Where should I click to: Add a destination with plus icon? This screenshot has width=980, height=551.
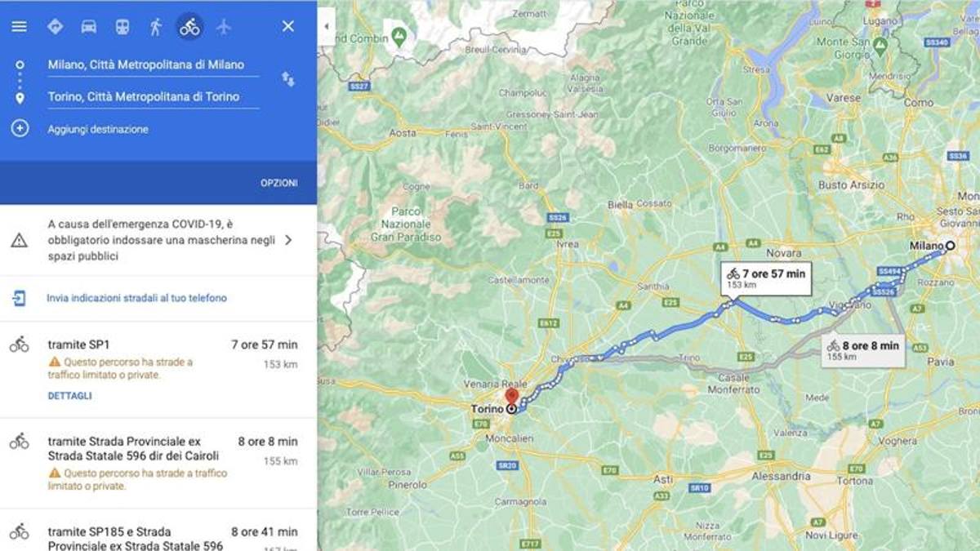tap(20, 129)
